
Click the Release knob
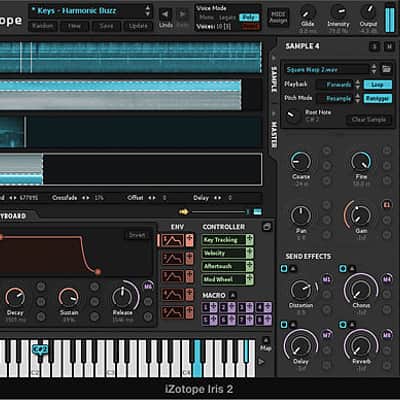pyautogui.click(x=123, y=296)
